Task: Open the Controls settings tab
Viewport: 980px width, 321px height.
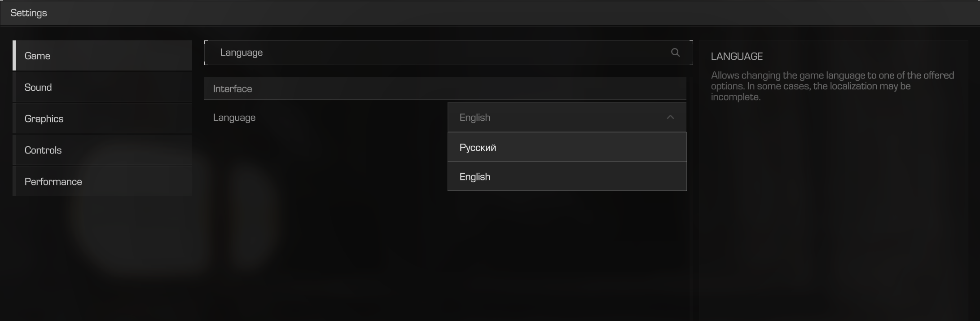Action: pyautogui.click(x=103, y=150)
